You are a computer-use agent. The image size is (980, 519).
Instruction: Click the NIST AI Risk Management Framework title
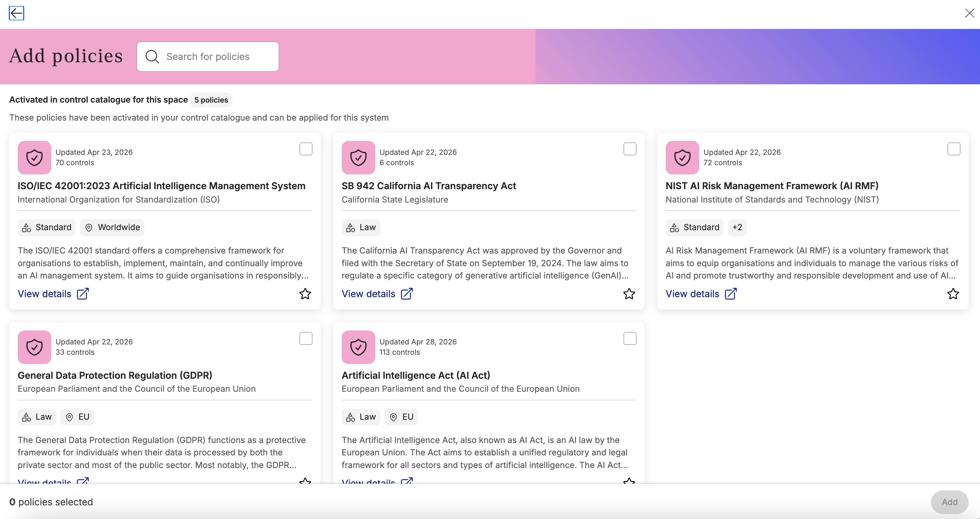tap(772, 186)
